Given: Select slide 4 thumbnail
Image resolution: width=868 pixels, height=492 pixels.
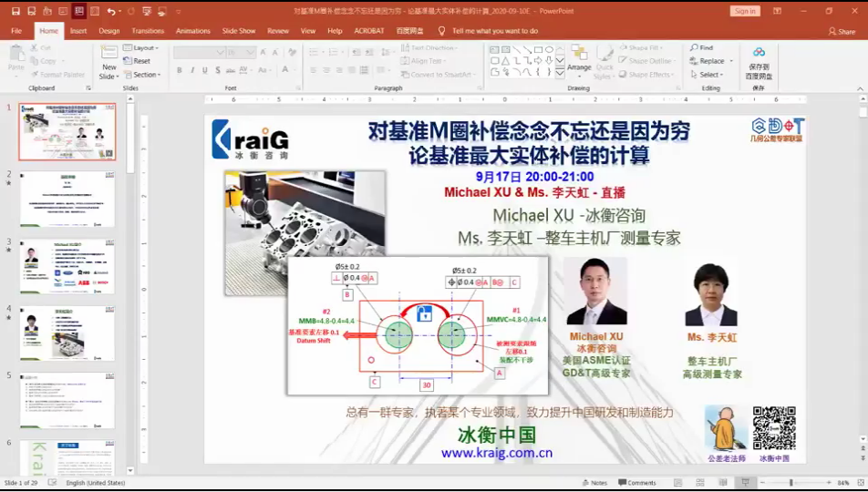Looking at the screenshot, I should (x=67, y=333).
